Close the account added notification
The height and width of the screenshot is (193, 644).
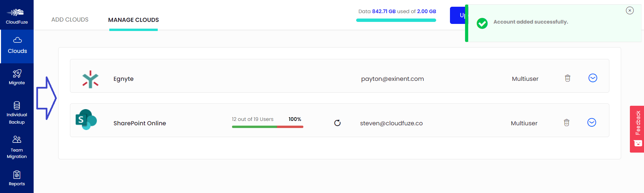(630, 10)
